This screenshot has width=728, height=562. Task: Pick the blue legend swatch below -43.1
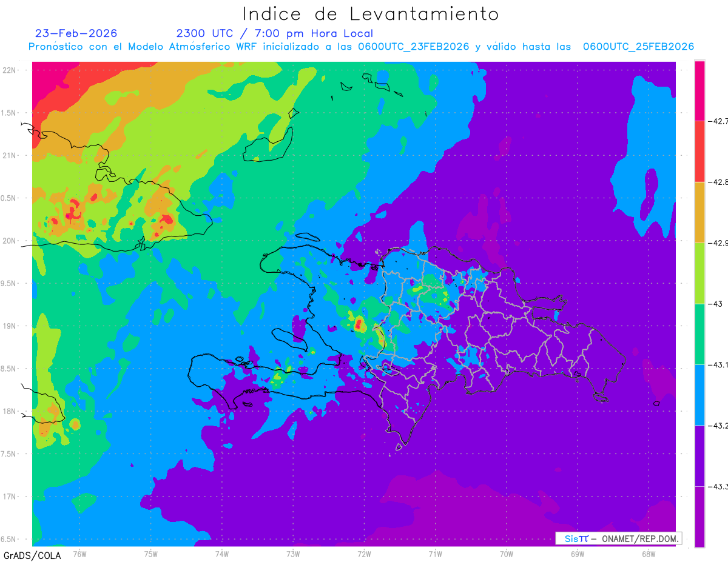(x=700, y=395)
